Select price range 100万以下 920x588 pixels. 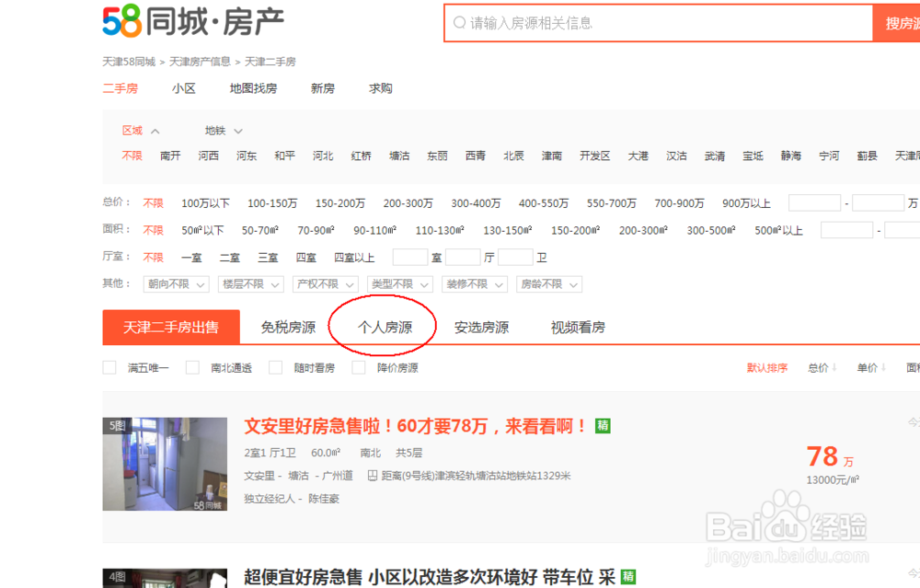tap(205, 203)
